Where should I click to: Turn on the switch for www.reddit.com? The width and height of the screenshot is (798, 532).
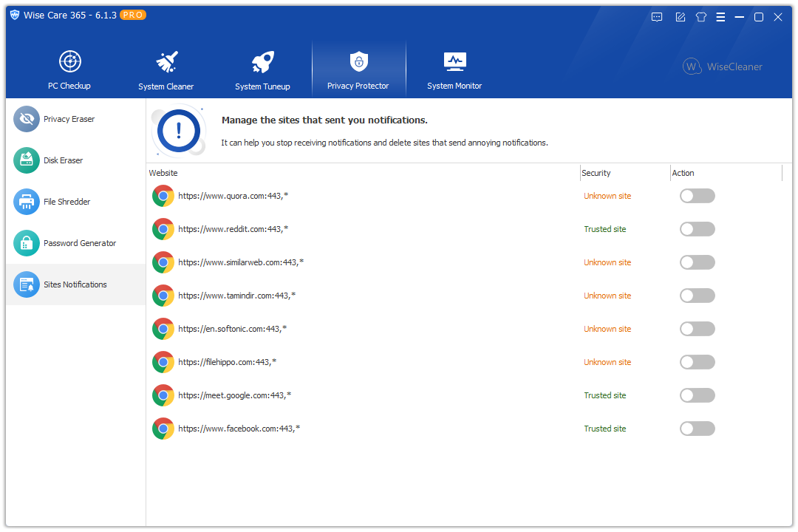pyautogui.click(x=697, y=229)
